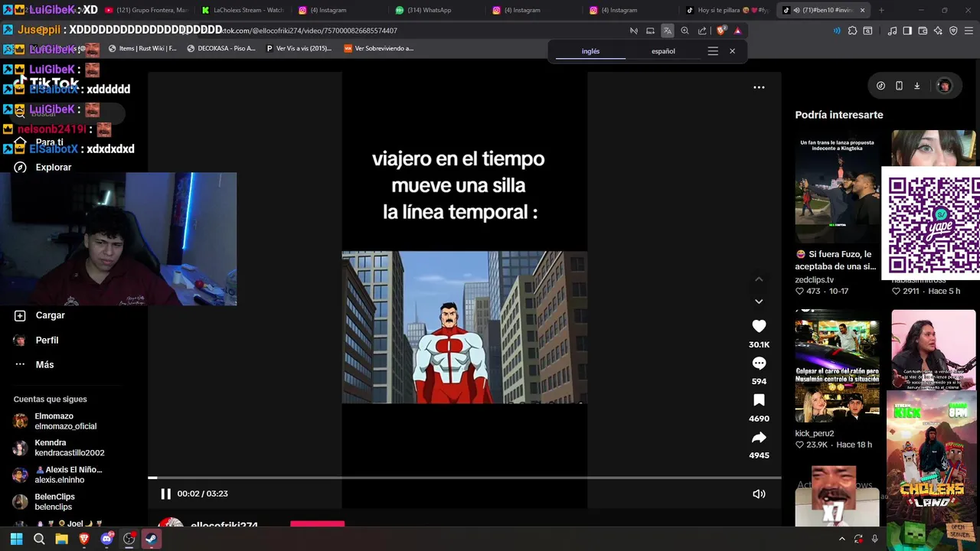The image size is (980, 551).
Task: Open the comments bubble icon
Action: (x=759, y=364)
